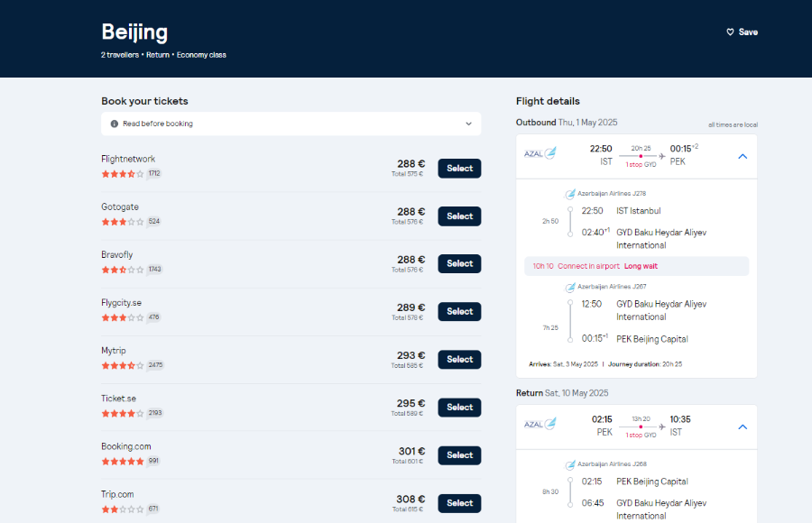Click Azerbaijan Airlines J278 airline icon
The width and height of the screenshot is (812, 523).
tap(569, 194)
